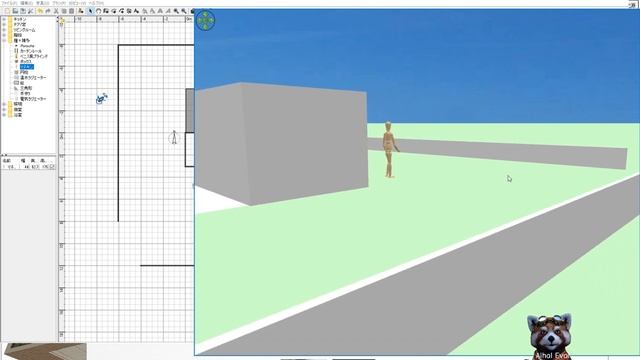Image resolution: width=640 pixels, height=360 pixels.
Task: Click the highlighted selected catalog tree item
Action: coord(27,67)
